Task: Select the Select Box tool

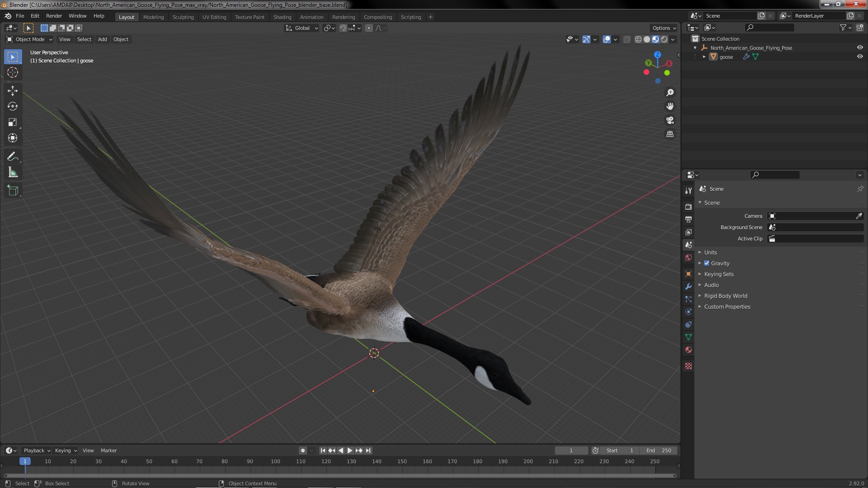Action: [x=13, y=57]
